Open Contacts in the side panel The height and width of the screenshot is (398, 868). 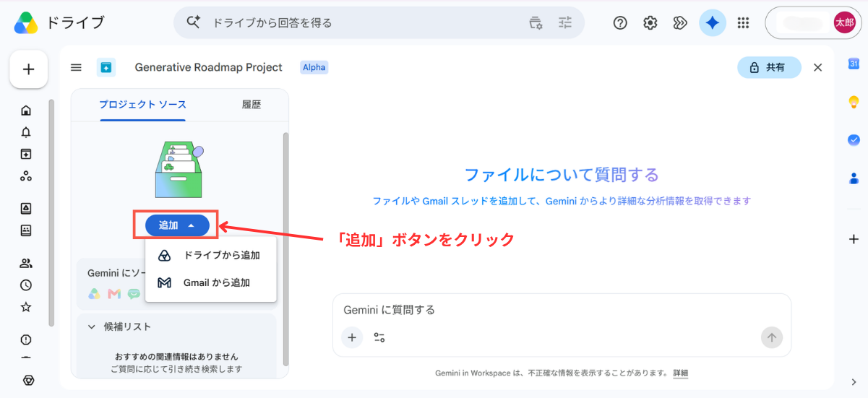coord(854,178)
